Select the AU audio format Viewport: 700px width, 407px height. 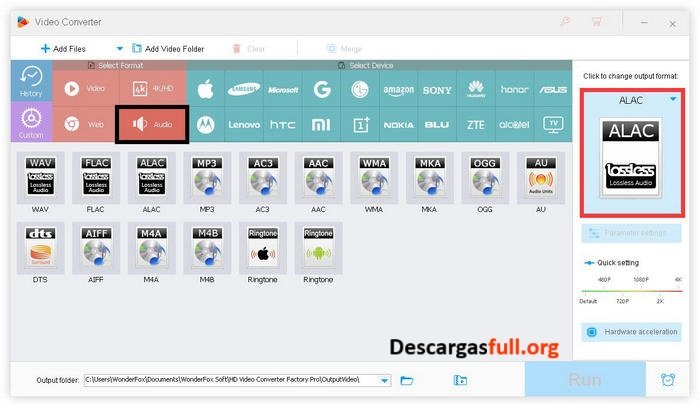point(541,178)
